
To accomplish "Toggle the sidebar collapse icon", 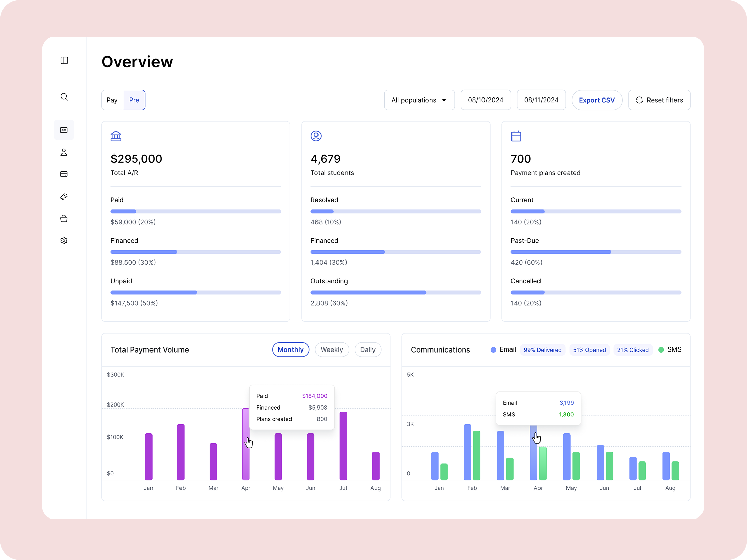I will point(64,60).
